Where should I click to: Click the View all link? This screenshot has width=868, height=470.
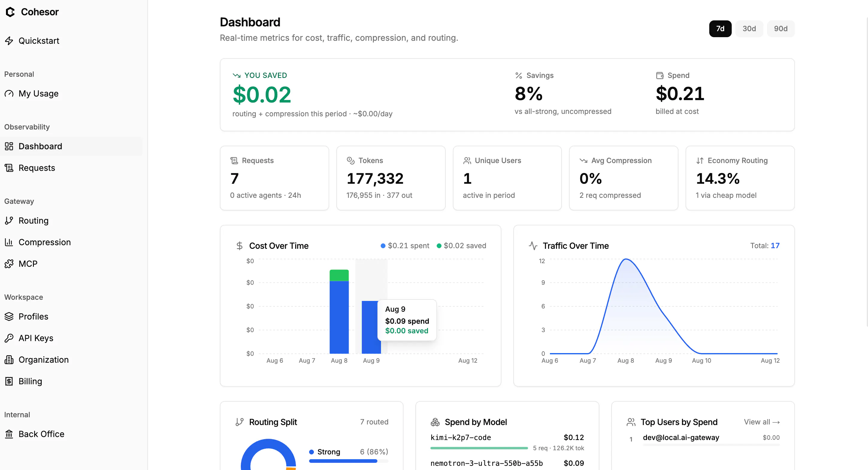(761, 422)
